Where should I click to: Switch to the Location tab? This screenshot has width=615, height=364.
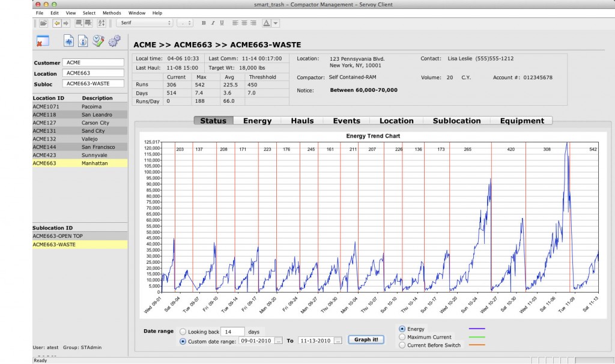click(396, 121)
